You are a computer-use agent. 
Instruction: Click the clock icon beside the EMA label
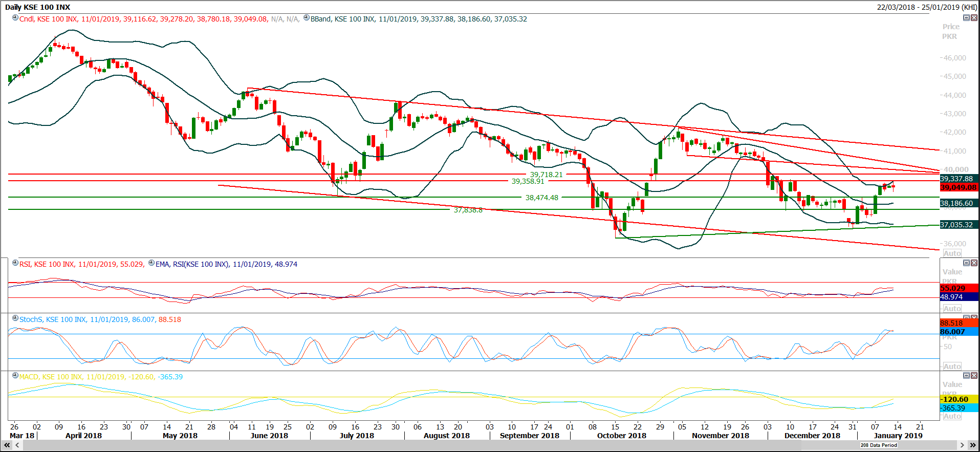(151, 263)
